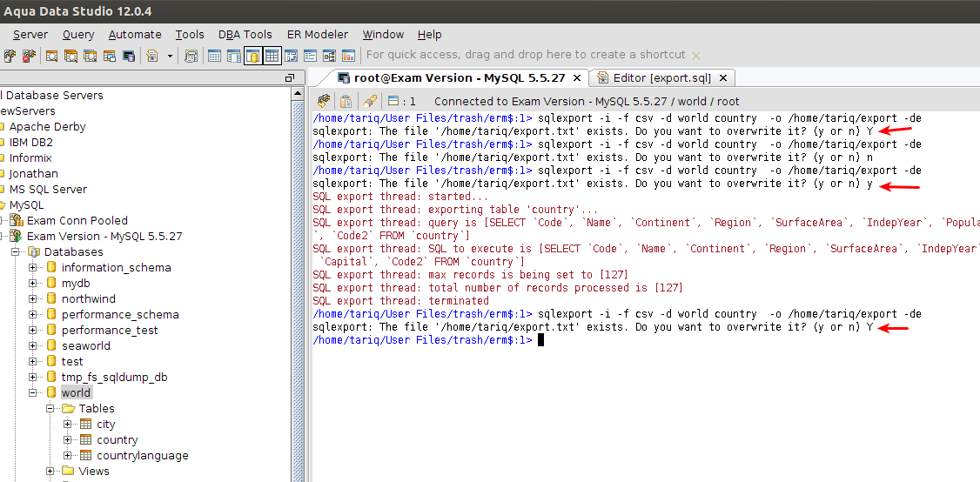The height and width of the screenshot is (482, 980).
Task: Select the test database
Action: pyautogui.click(x=72, y=361)
